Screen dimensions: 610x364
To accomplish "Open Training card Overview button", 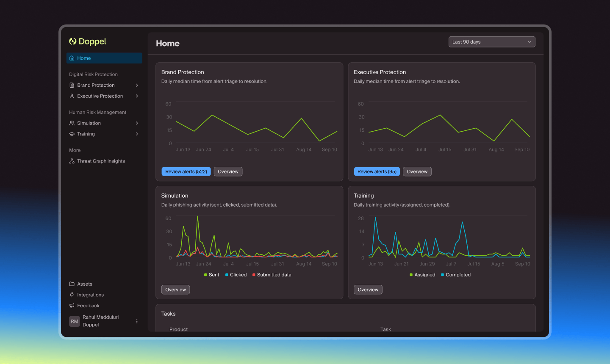I will point(368,290).
